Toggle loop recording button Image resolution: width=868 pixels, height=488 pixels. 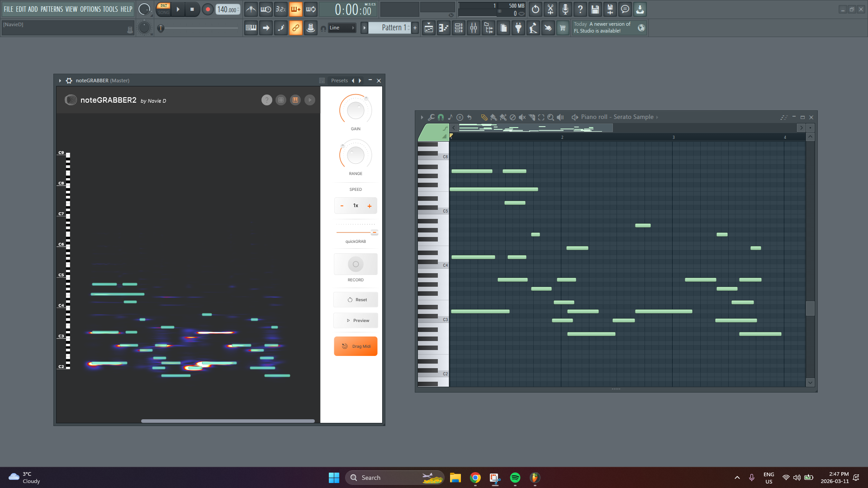[311, 9]
